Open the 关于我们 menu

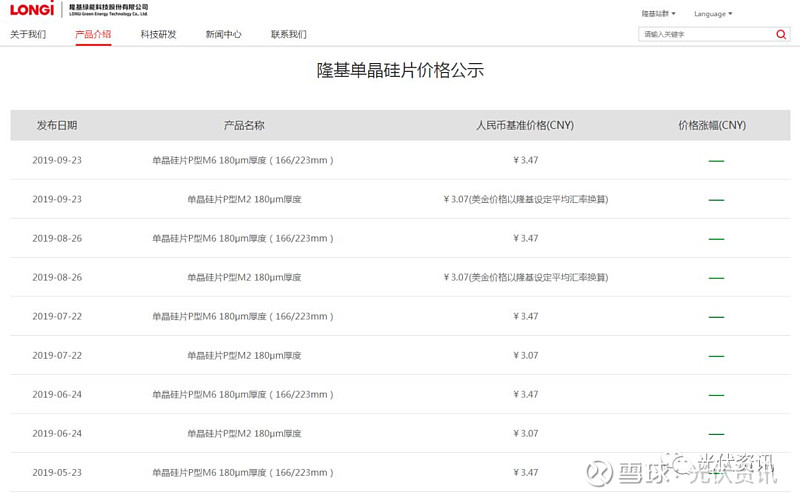click(28, 34)
